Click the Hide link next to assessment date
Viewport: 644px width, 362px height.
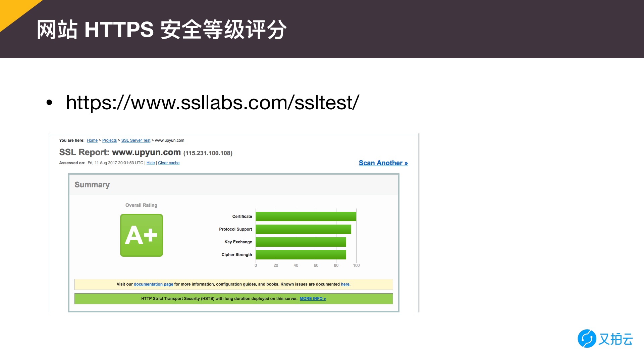point(151,163)
